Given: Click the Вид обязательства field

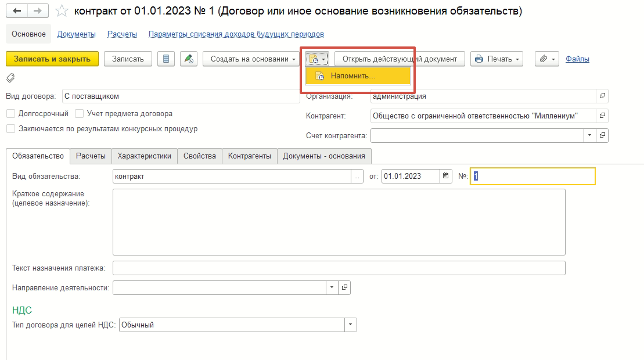Looking at the screenshot, I should click(232, 177).
